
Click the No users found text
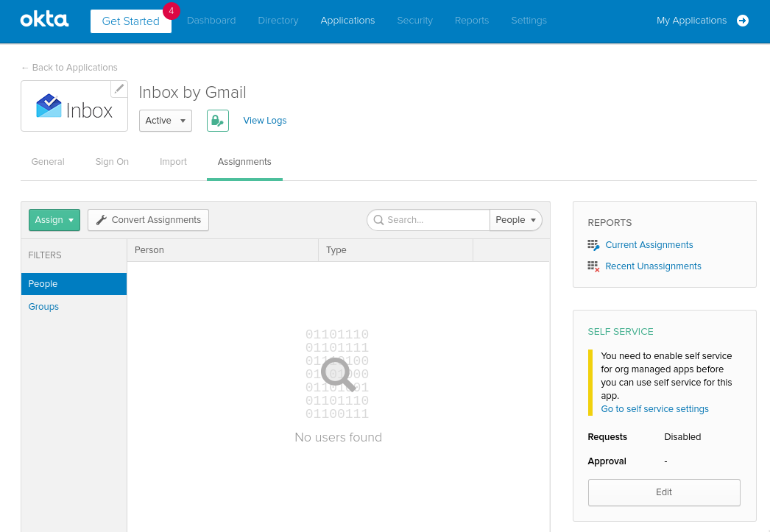[339, 437]
